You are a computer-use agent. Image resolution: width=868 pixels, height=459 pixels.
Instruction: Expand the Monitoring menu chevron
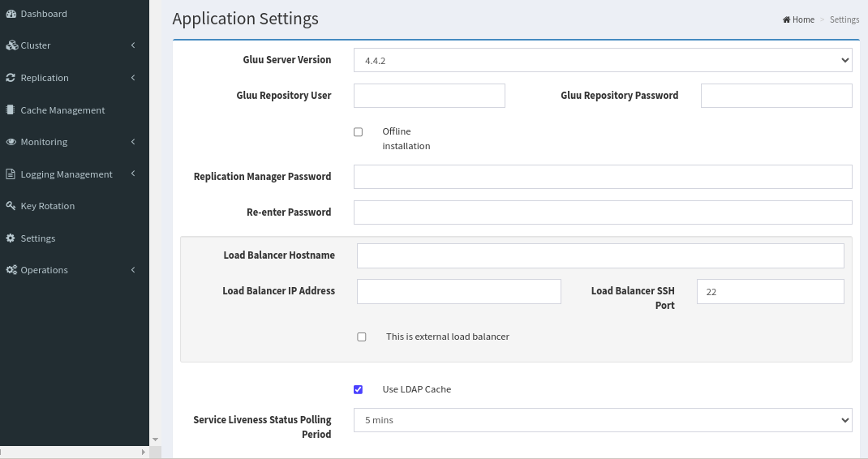coord(133,142)
